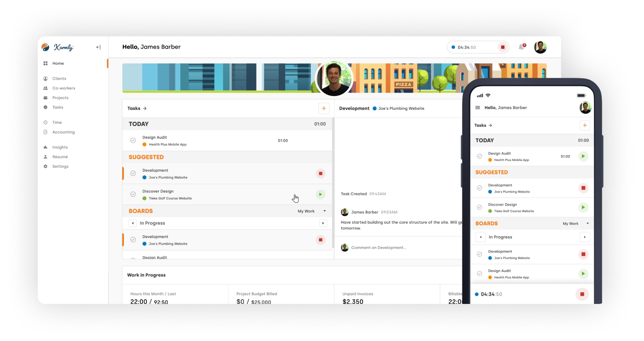Start the desktop Discover Design task timer

click(x=321, y=194)
